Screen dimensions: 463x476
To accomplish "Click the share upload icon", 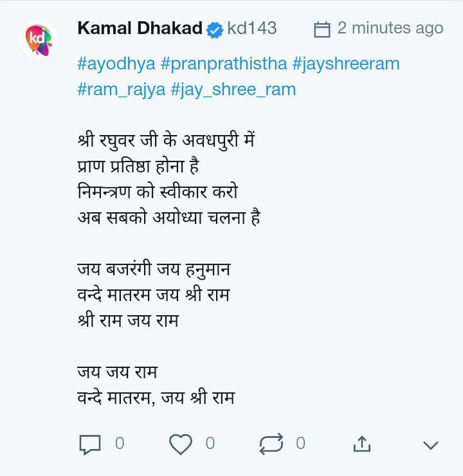I will [362, 443].
